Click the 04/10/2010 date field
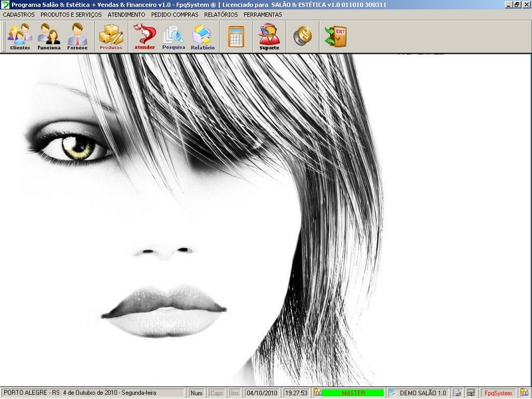This screenshot has width=532, height=399. [x=262, y=393]
